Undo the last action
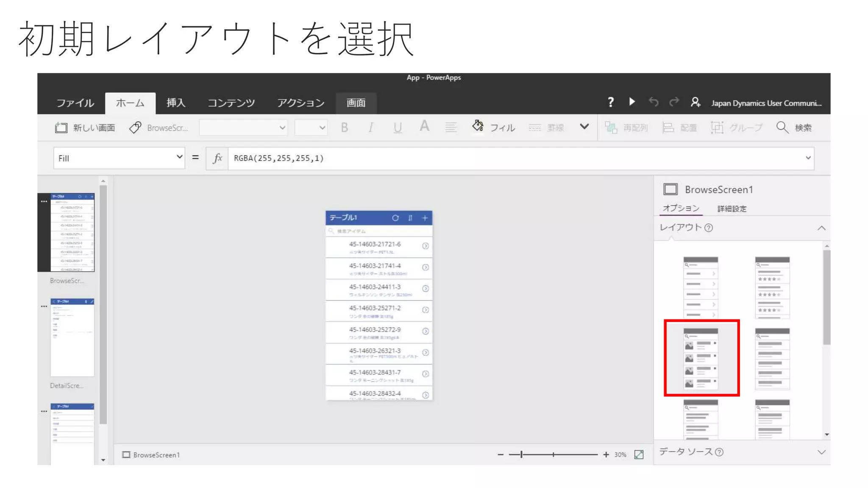 click(654, 102)
